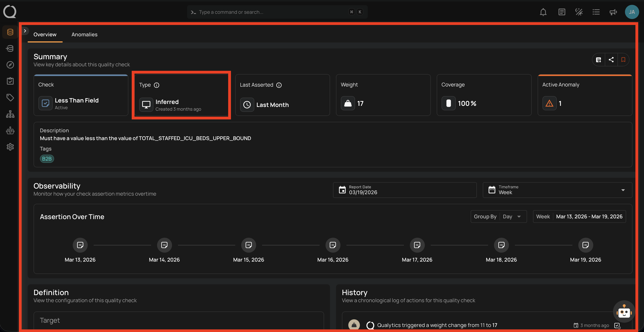Open the Explore compass icon in sidebar

[10, 65]
